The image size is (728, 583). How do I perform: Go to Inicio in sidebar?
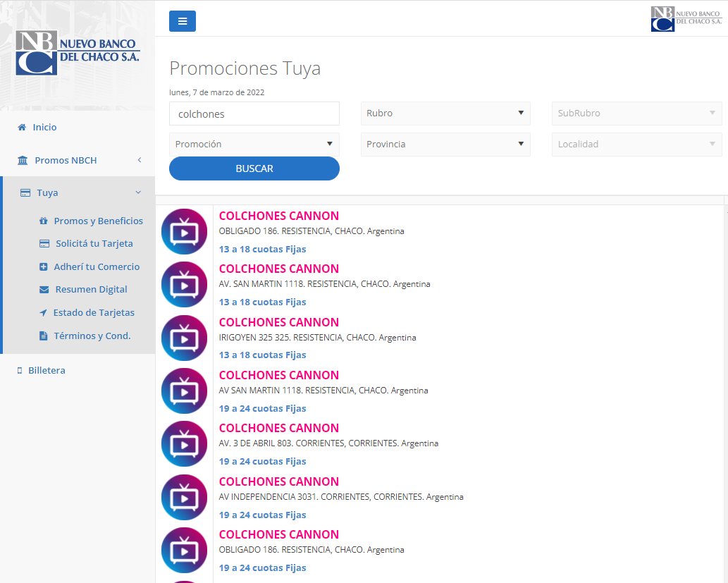(44, 128)
